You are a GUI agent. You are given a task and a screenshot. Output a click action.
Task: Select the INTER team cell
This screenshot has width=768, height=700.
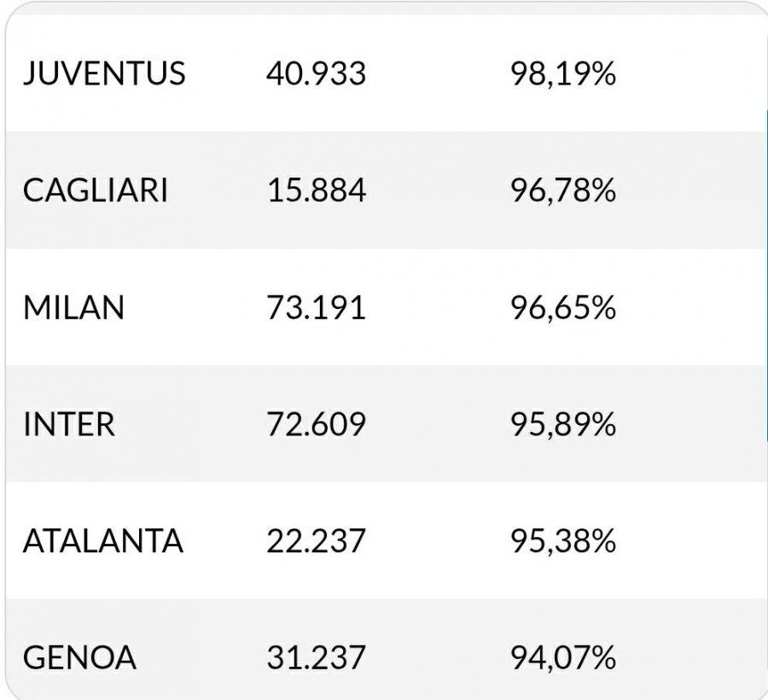(x=68, y=424)
